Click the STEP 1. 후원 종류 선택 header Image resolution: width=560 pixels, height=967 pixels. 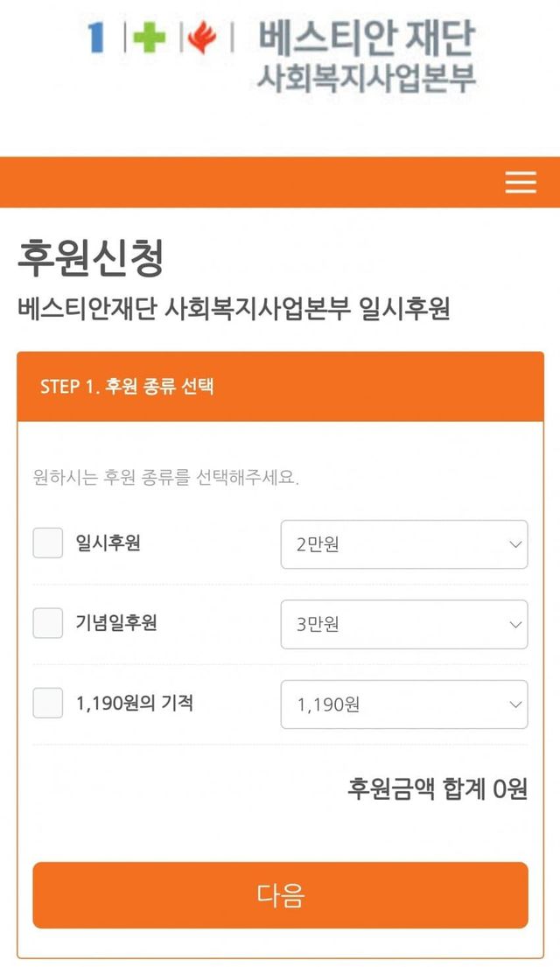127,387
